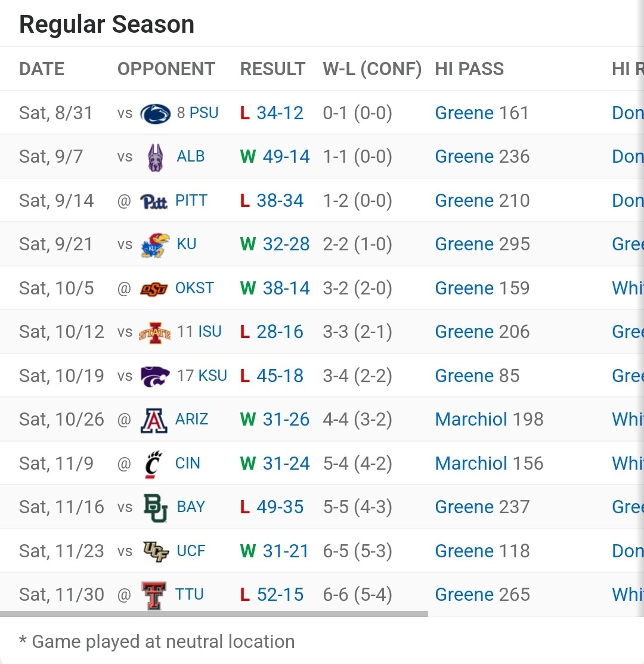Viewport: 644px width, 664px height.
Task: Click the Cincinnati Bearcats logo
Action: [x=153, y=464]
